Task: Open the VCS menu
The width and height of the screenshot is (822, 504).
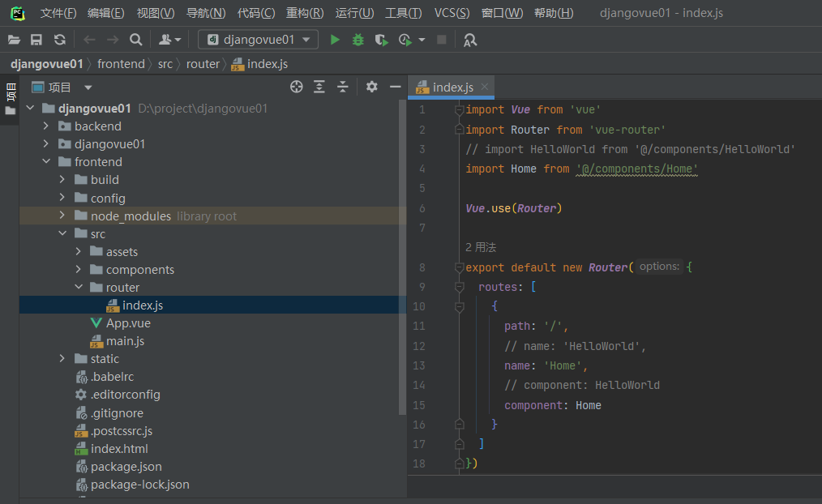Action: pos(451,13)
